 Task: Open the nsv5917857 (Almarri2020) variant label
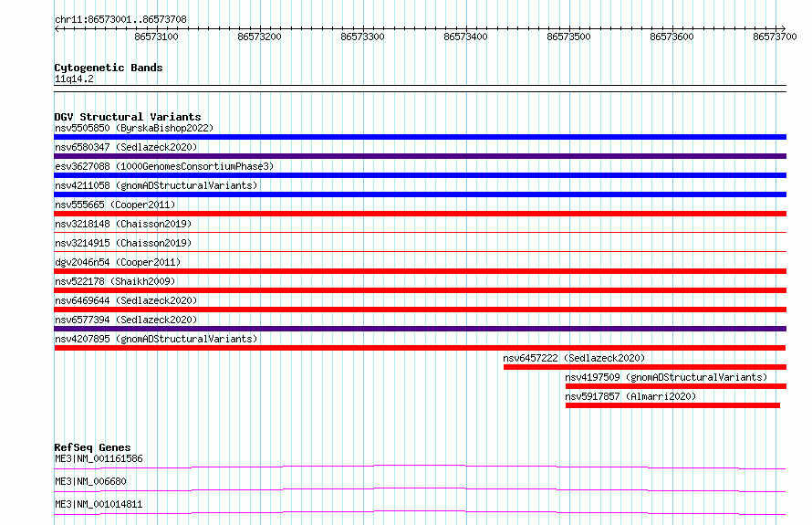tap(630, 396)
